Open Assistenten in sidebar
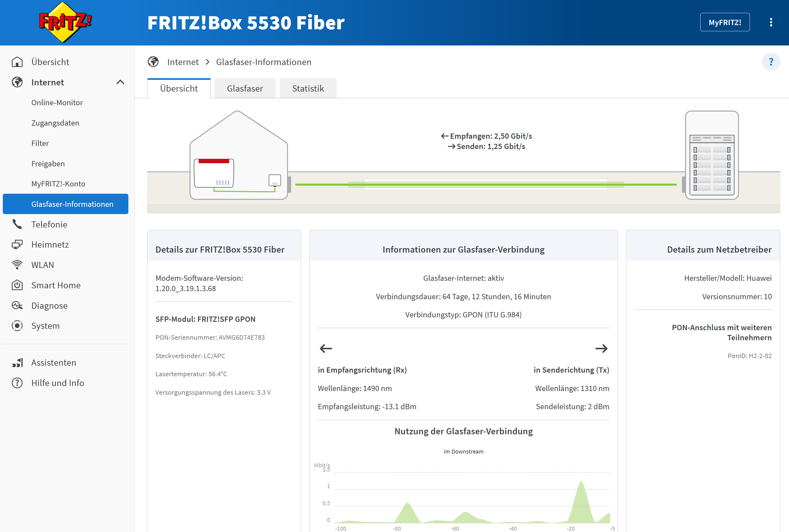 (x=54, y=363)
